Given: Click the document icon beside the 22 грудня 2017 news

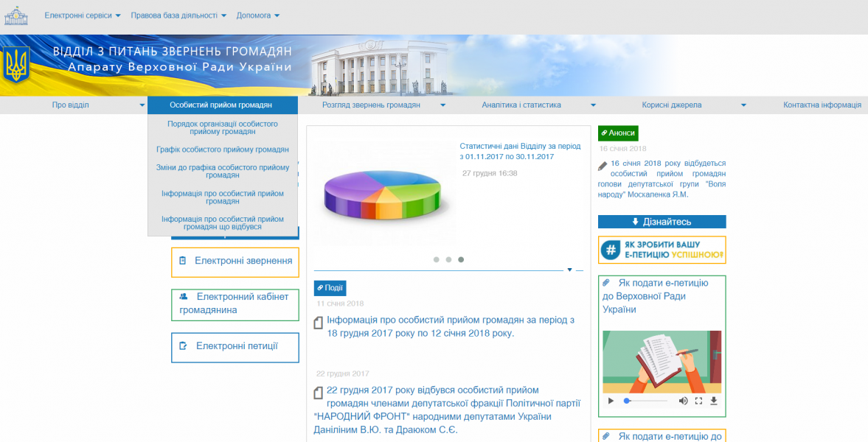Looking at the screenshot, I should coord(319,393).
